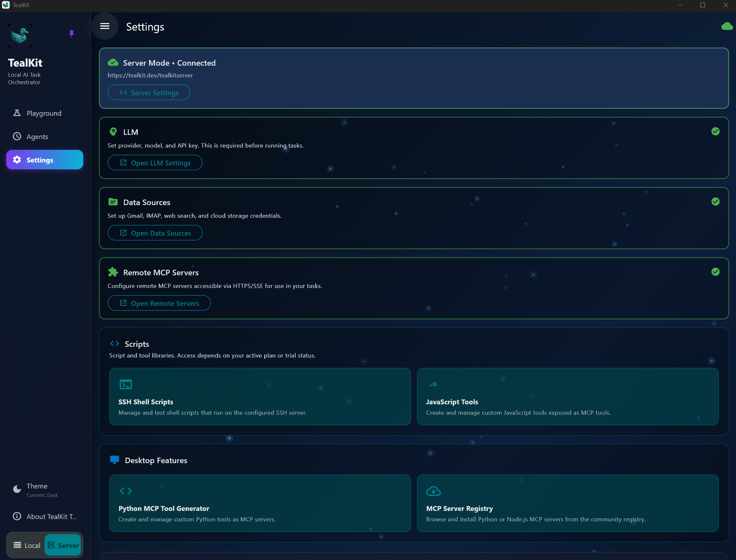Click the MCP Server Registry cloud download icon
This screenshot has height=560, width=736.
[x=433, y=491]
